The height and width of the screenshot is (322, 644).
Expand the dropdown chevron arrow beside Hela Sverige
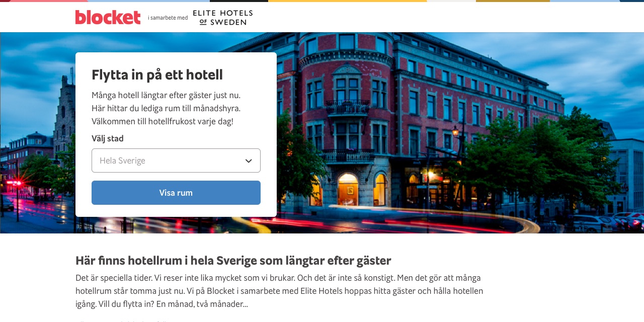pyautogui.click(x=249, y=160)
